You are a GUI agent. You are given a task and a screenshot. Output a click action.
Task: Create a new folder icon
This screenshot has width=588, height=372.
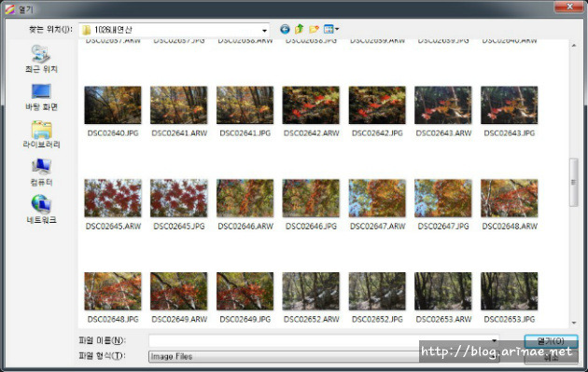(314, 29)
